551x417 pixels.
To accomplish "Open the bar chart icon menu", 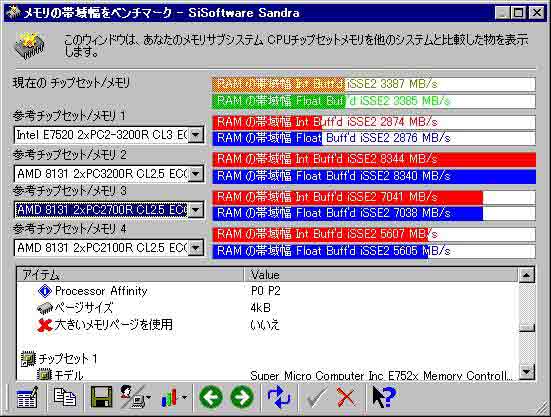I will (170, 397).
